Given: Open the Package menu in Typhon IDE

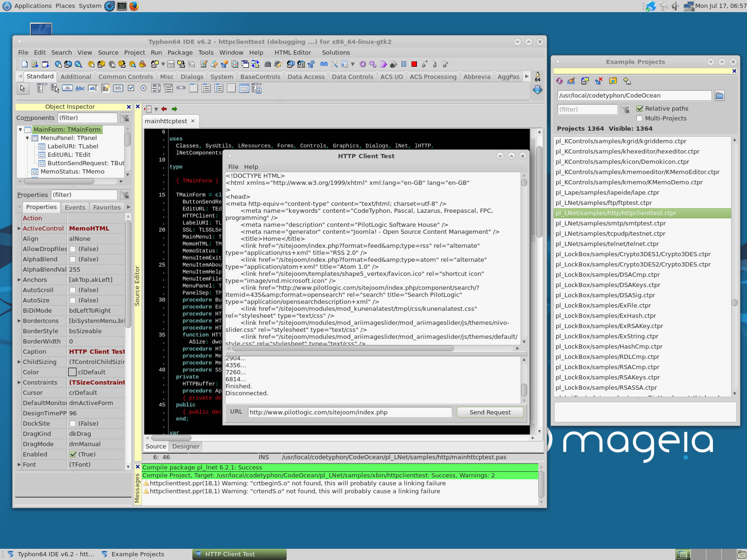Looking at the screenshot, I should (180, 52).
